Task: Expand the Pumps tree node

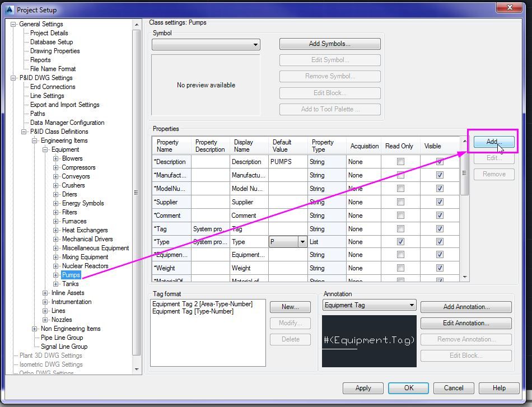Action: (55, 275)
